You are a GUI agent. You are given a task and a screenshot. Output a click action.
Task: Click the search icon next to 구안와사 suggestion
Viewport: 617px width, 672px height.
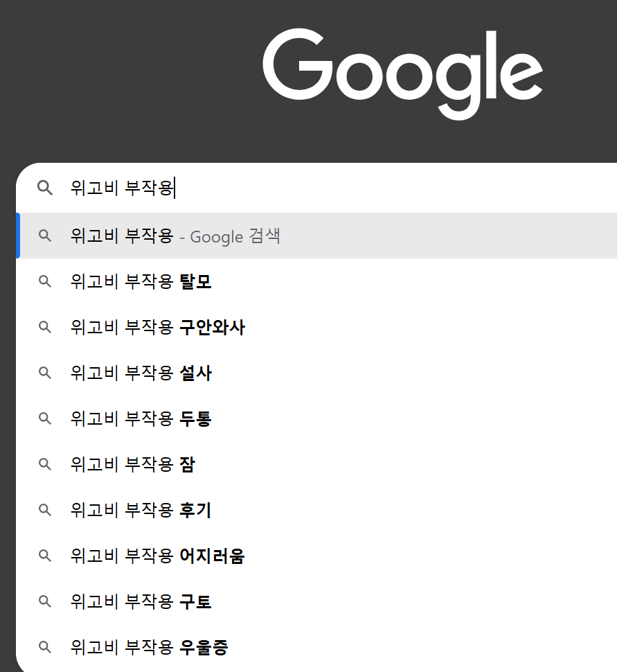point(45,327)
